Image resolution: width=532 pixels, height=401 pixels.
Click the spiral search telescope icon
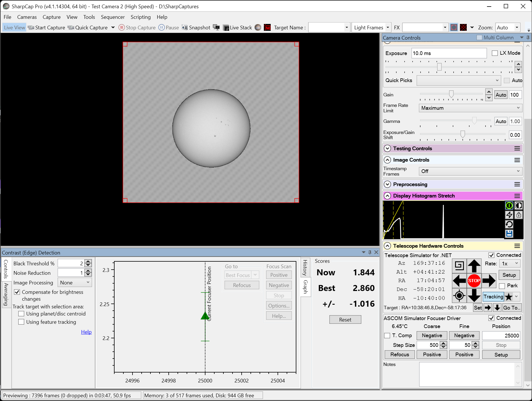[x=459, y=266]
